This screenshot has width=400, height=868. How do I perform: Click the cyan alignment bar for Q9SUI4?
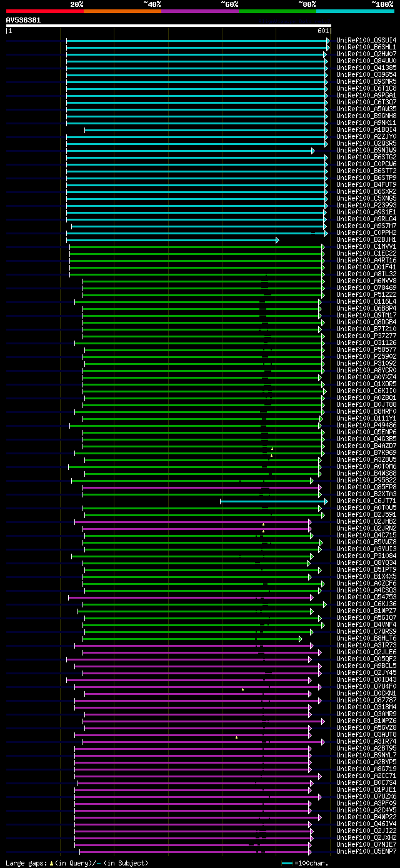pos(197,41)
